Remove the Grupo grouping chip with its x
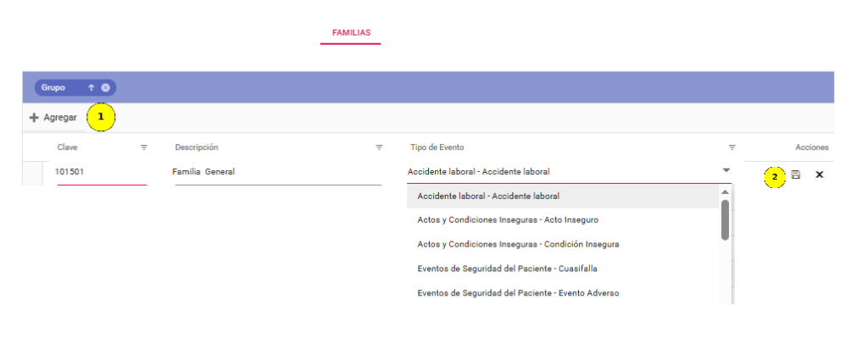 pyautogui.click(x=105, y=87)
